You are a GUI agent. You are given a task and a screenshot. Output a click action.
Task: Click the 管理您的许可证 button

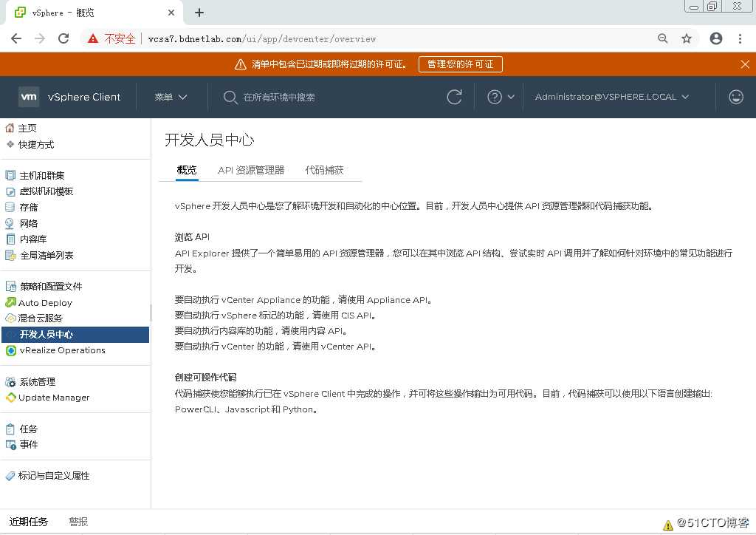pos(461,64)
